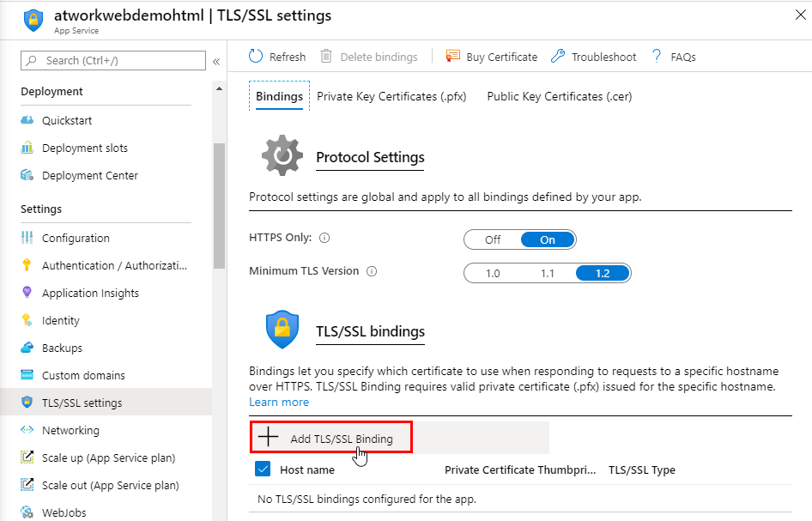This screenshot has width=812, height=521.
Task: Click the HTTPS Only info icon
Action: click(x=324, y=239)
